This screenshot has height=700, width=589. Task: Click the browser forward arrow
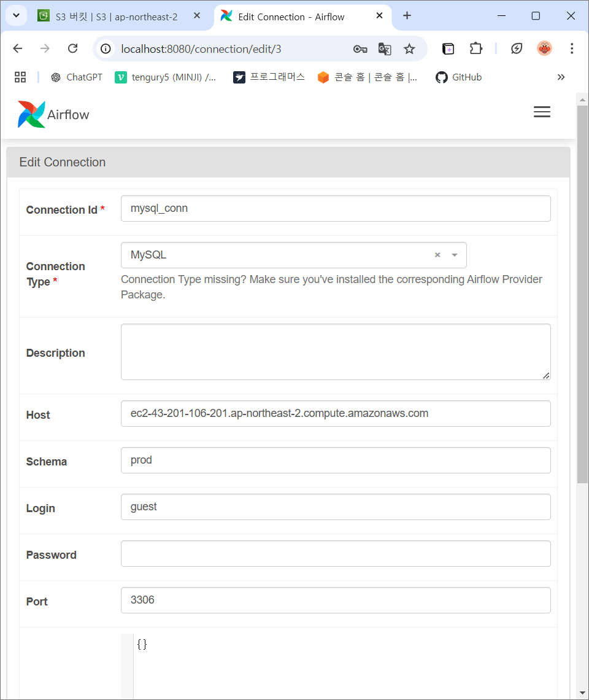[x=45, y=49]
